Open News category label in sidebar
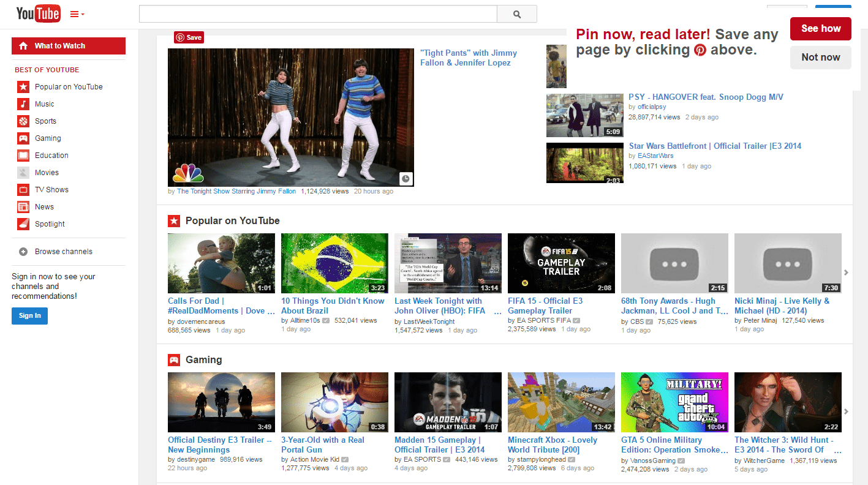Viewport: 868px width, 485px height. [x=44, y=207]
